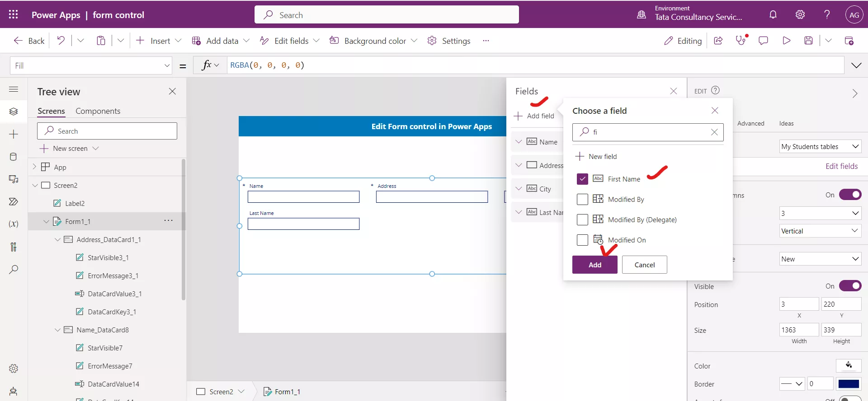Save the app with the disk icon
This screenshot has width=868, height=401.
click(808, 41)
